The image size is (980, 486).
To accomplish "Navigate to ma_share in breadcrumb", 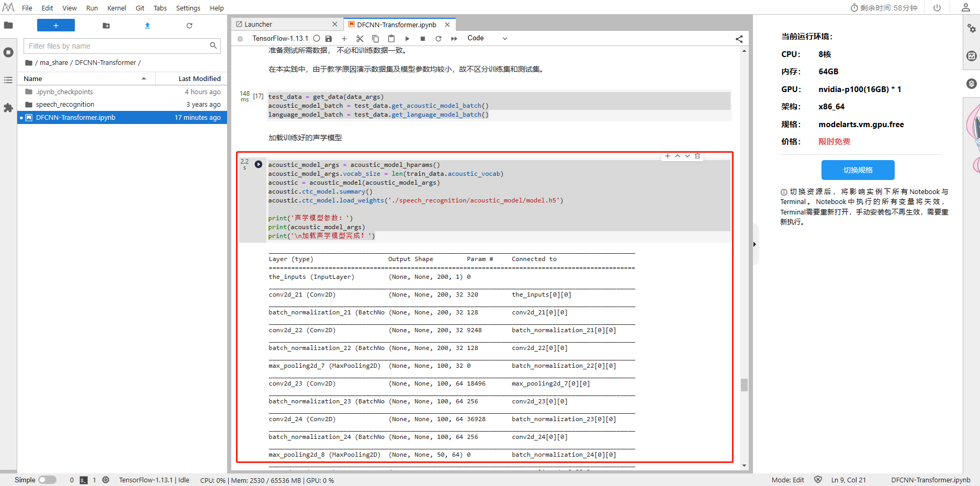I will pos(54,62).
